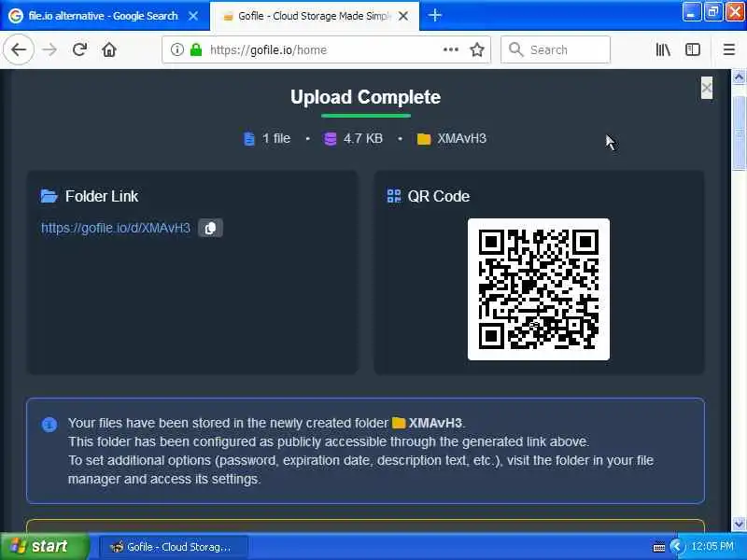Open the Firefox hamburger menu
The width and height of the screenshot is (747, 560).
pos(729,49)
